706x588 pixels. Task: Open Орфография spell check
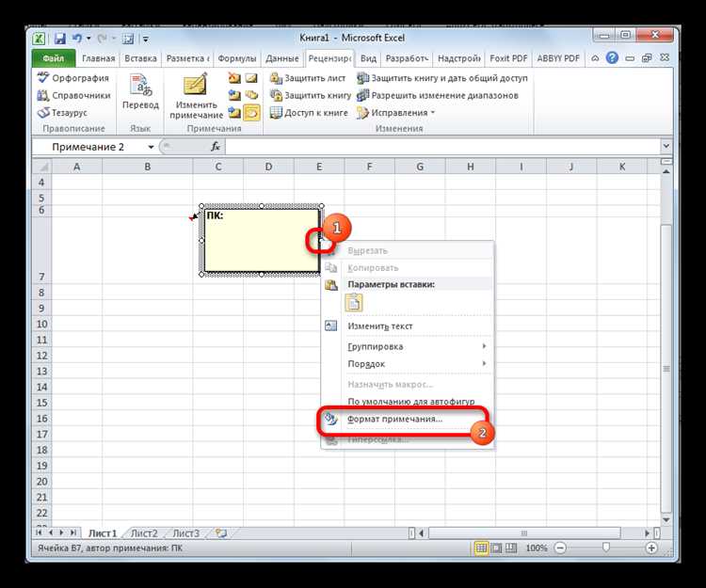click(72, 78)
